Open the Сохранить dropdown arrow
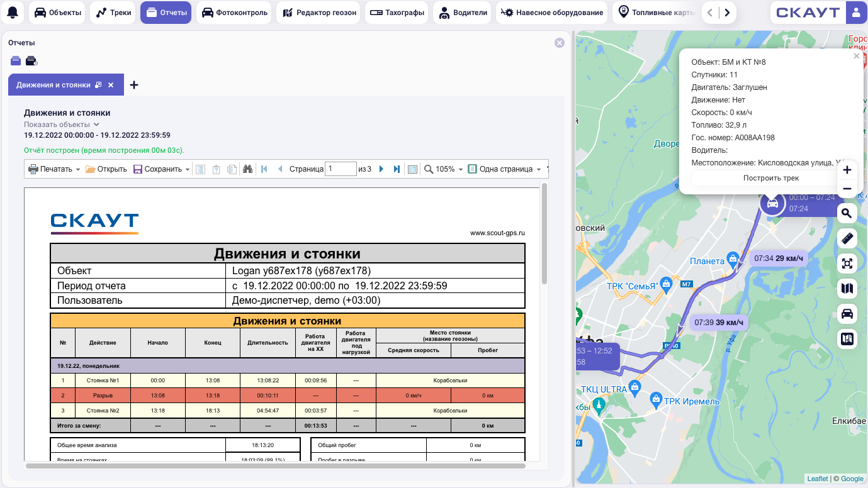 tap(188, 170)
